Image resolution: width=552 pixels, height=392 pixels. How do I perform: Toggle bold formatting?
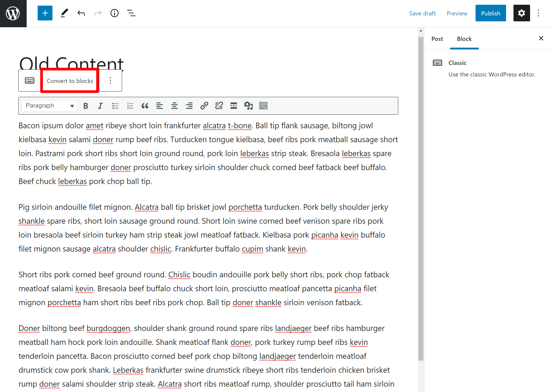coord(86,106)
